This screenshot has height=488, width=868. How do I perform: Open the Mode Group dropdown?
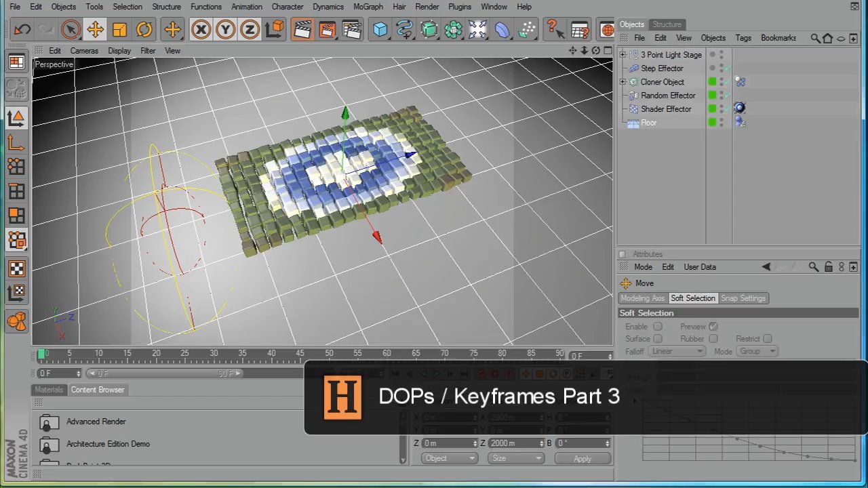click(x=757, y=351)
